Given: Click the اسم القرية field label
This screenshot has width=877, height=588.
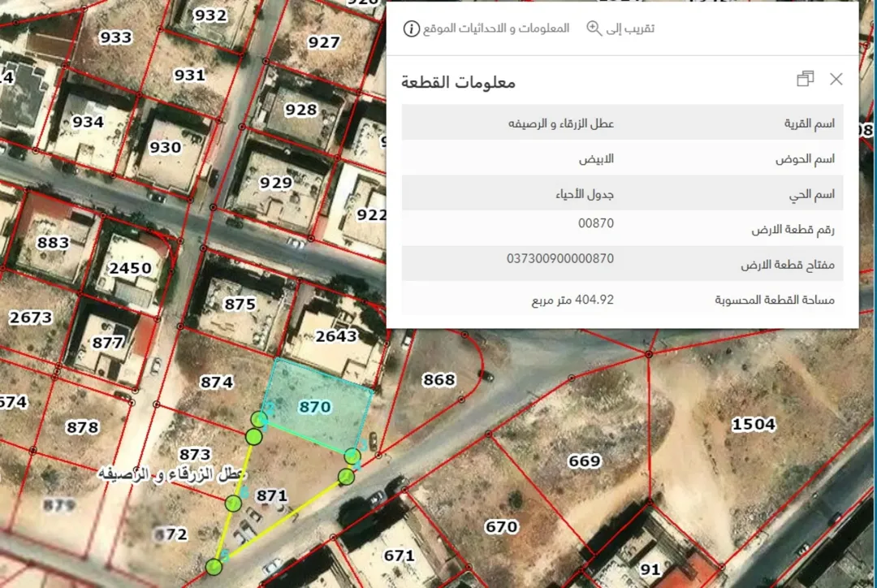Looking at the screenshot, I should 809,123.
